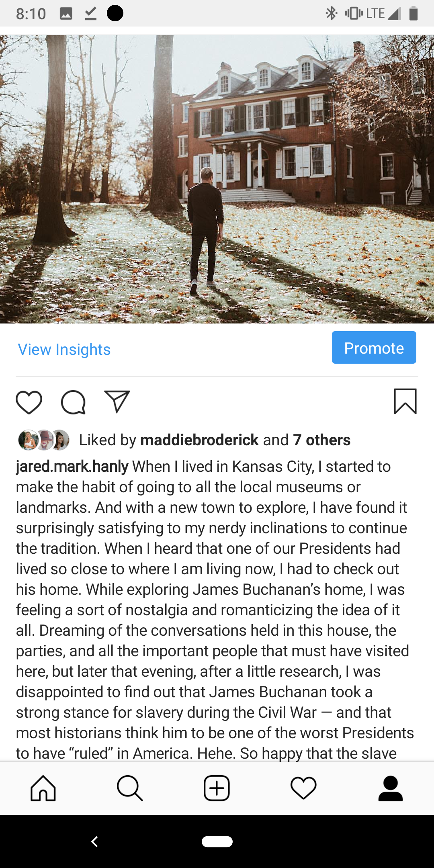The width and height of the screenshot is (434, 868).
Task: Share the post via paper plane icon
Action: 117,401
